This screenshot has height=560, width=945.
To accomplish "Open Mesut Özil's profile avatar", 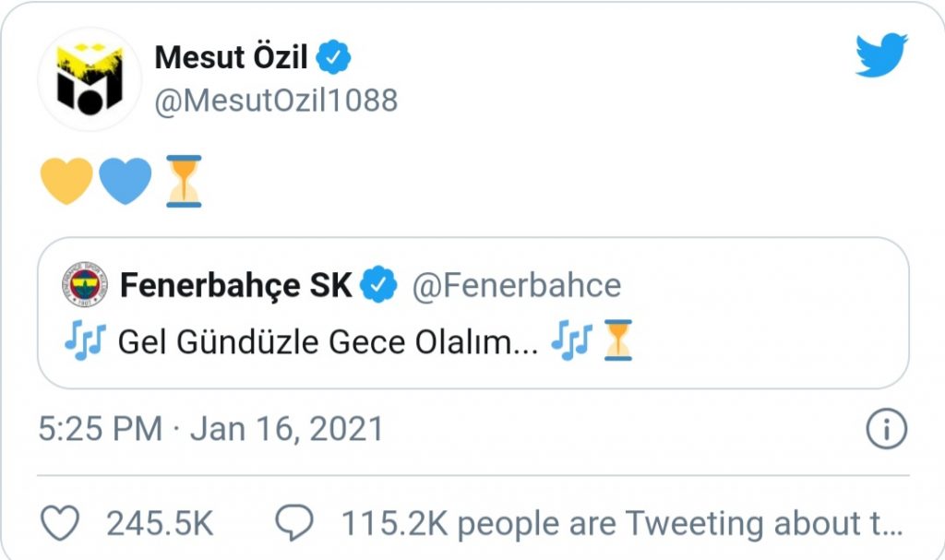I will point(90,79).
